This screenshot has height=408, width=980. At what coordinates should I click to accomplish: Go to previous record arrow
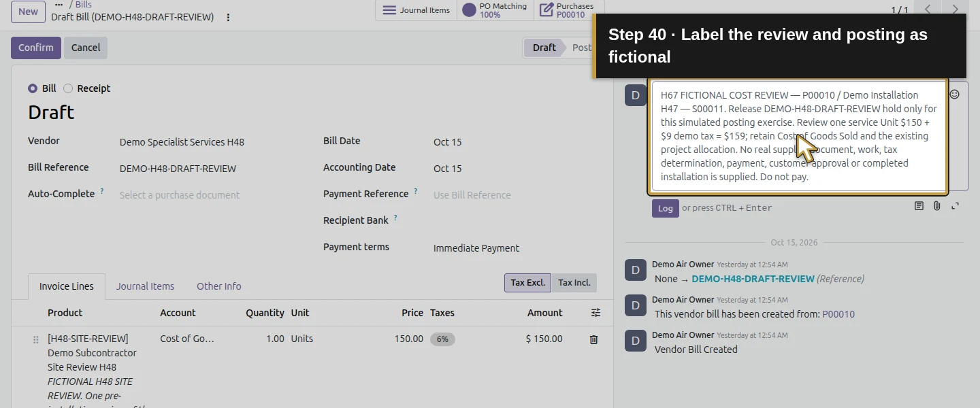coord(928,10)
